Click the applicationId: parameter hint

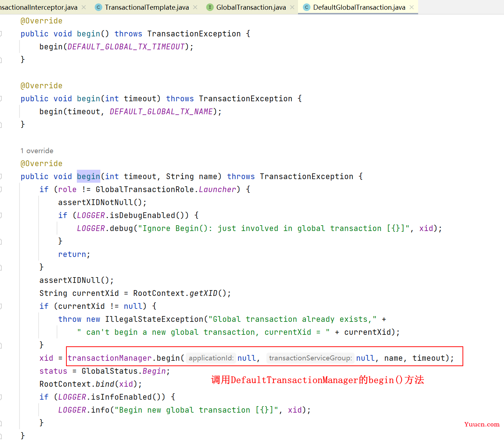click(x=211, y=358)
